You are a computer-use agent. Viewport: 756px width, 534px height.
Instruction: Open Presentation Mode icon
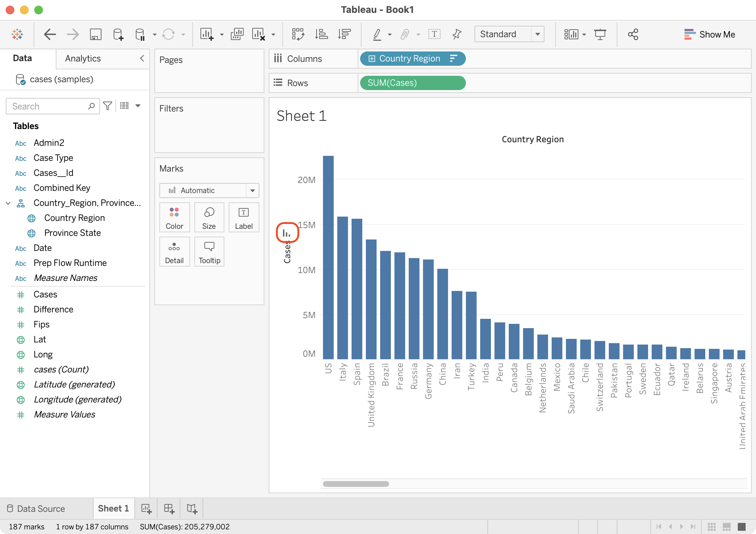tap(600, 34)
